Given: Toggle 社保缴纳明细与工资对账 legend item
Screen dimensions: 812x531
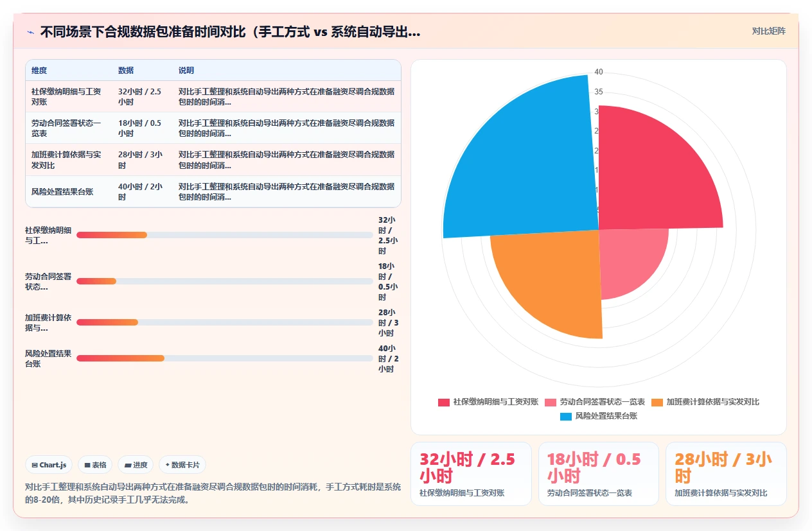Looking at the screenshot, I should 488,402.
